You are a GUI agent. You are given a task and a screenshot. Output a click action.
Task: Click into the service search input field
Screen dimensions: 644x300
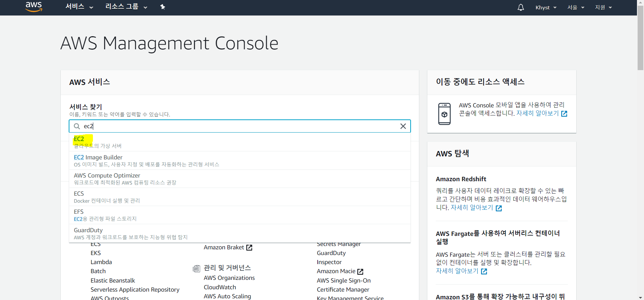[x=240, y=126]
